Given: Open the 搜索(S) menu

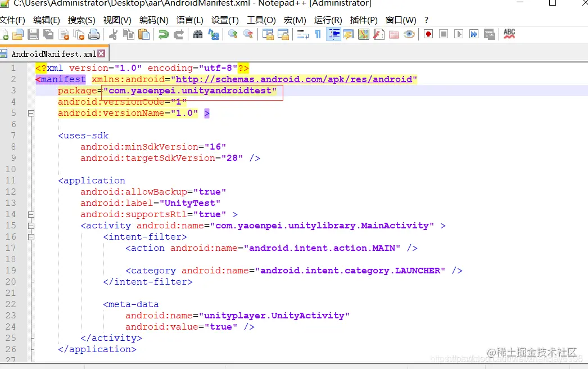Looking at the screenshot, I should click(82, 20).
